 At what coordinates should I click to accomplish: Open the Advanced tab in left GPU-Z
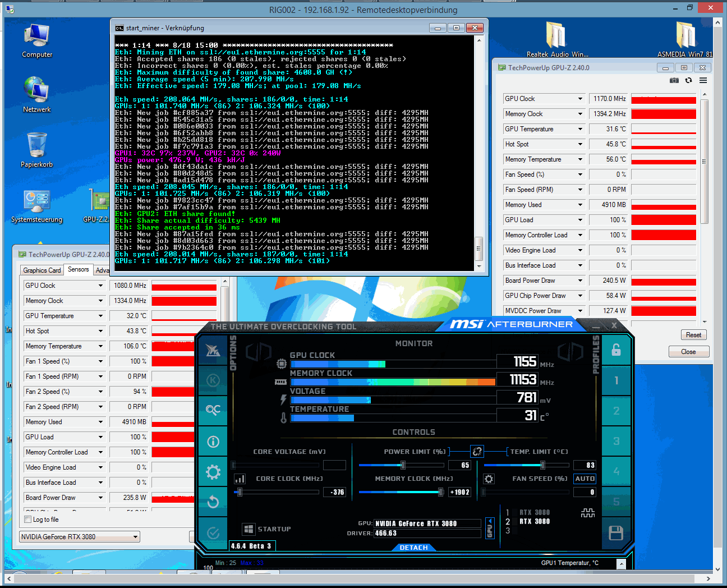(102, 270)
